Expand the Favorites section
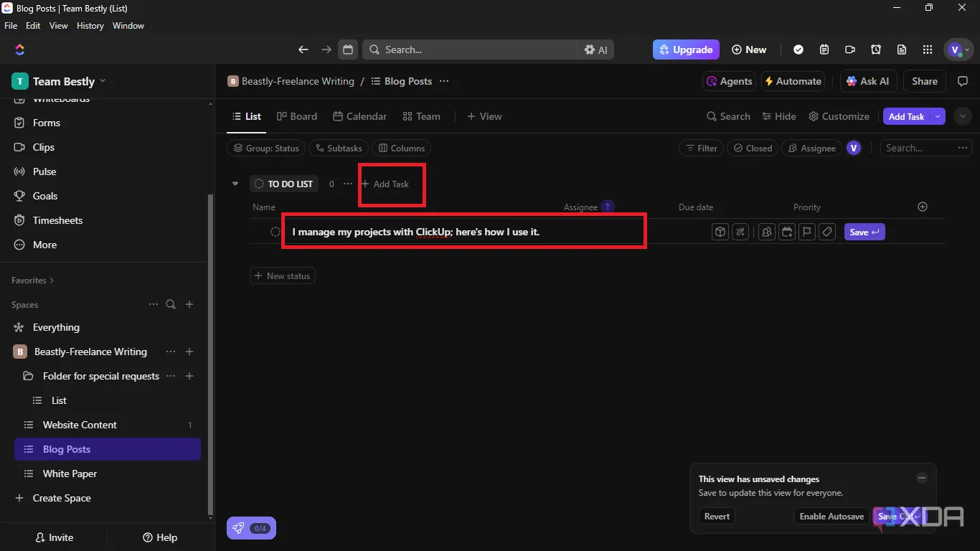The width and height of the screenshot is (980, 551). [32, 281]
